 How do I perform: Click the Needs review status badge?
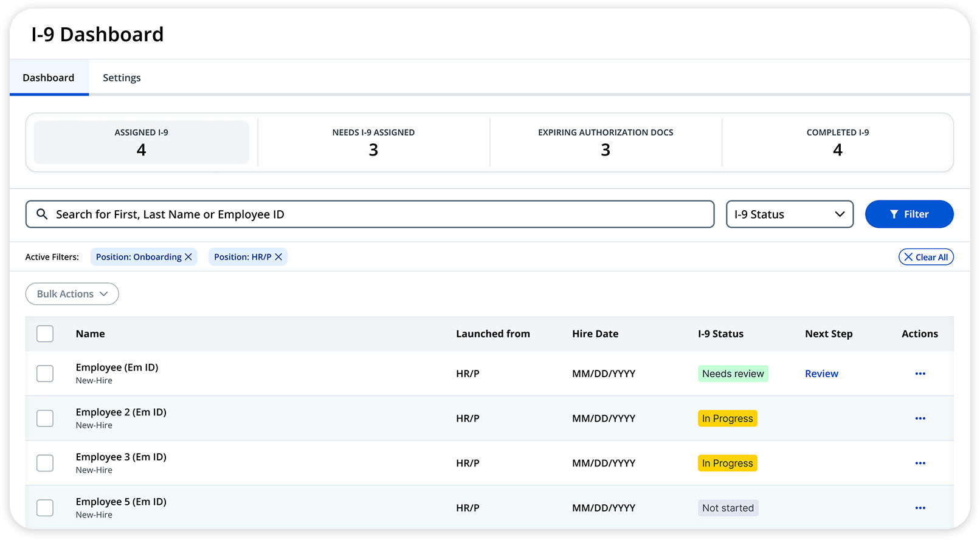point(733,374)
